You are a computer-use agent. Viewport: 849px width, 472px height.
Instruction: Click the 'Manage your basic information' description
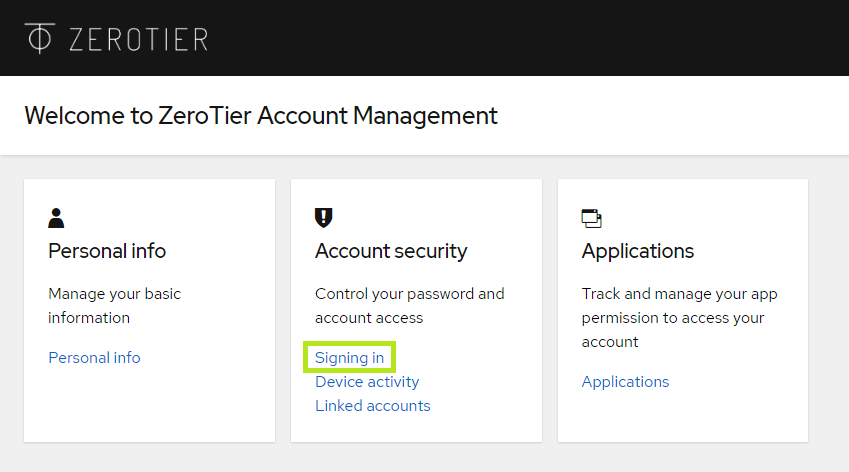pos(114,306)
